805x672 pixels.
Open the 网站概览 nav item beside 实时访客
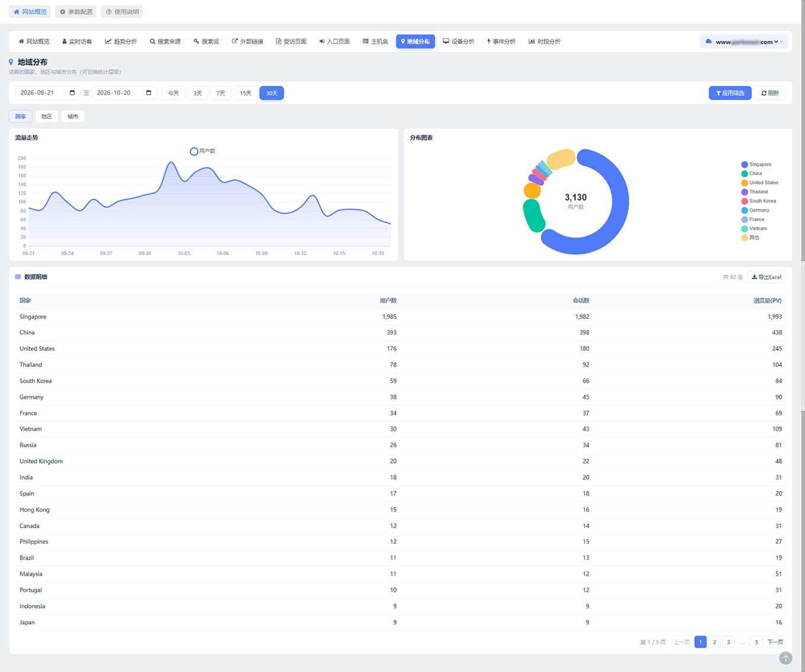(34, 41)
